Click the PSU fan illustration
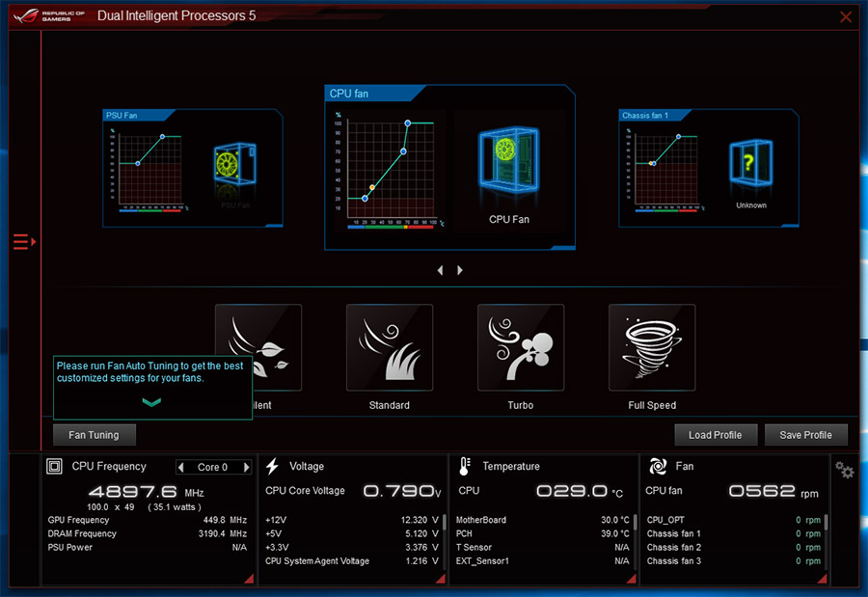Viewport: 868px width, 597px height. [x=234, y=165]
